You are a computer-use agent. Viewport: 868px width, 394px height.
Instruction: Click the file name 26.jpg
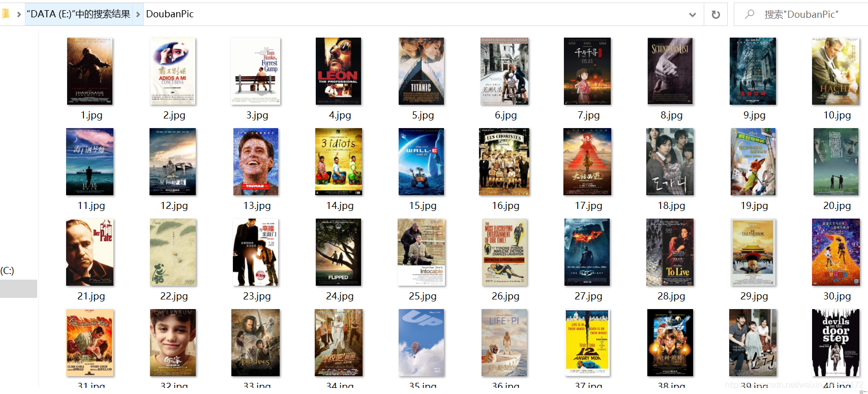pyautogui.click(x=505, y=296)
